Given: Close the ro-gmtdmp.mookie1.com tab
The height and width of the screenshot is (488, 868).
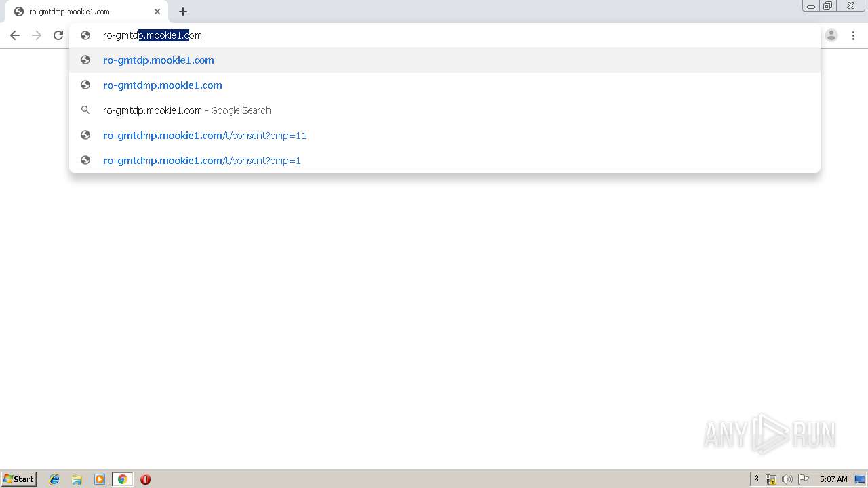Looking at the screenshot, I should click(157, 12).
